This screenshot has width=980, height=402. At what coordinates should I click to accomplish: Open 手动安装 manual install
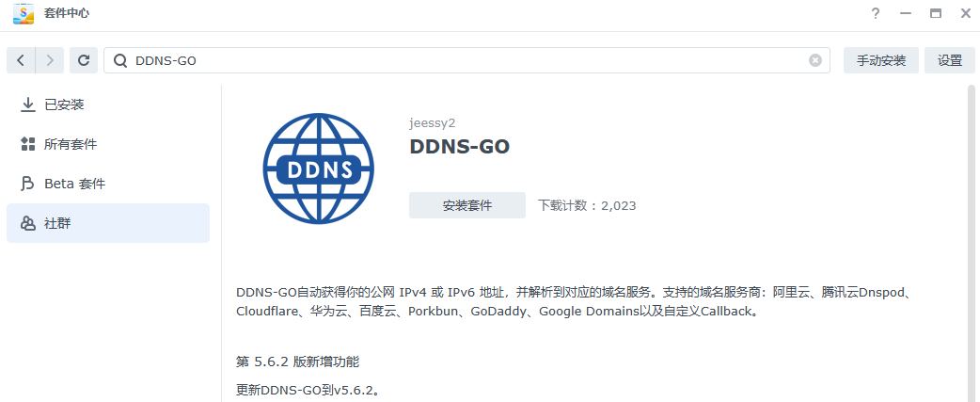[881, 60]
